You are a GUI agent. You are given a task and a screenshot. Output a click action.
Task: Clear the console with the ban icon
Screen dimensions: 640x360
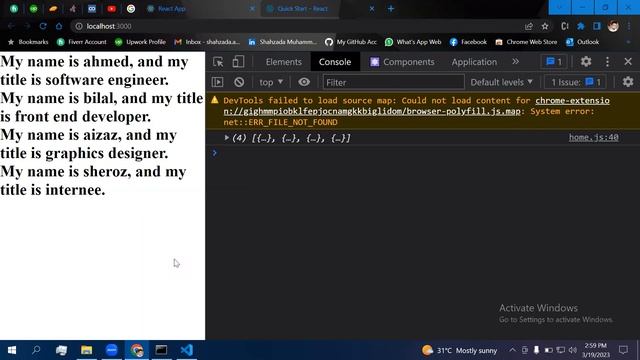coord(239,82)
